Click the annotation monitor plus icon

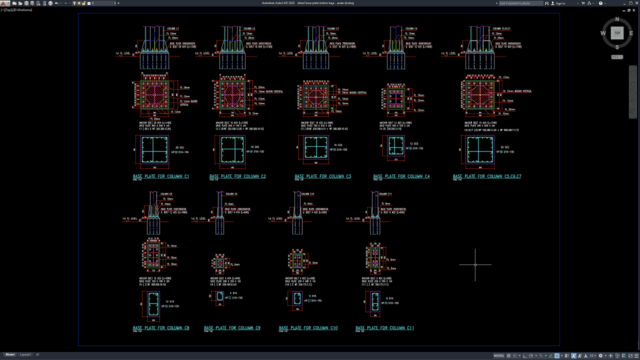(611, 356)
